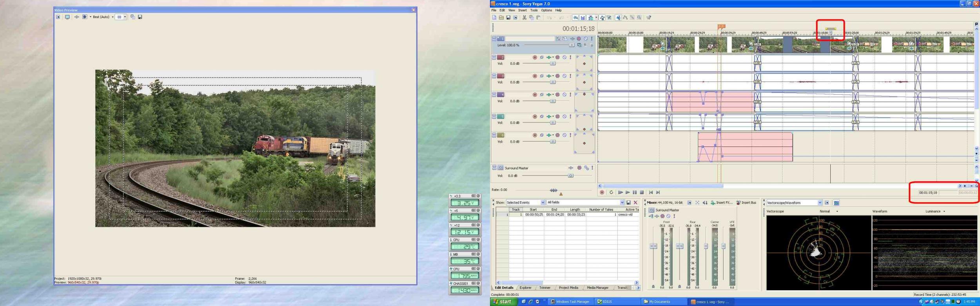Adjust track 2 volume slider
This screenshot has height=306, width=980.
[552, 63]
